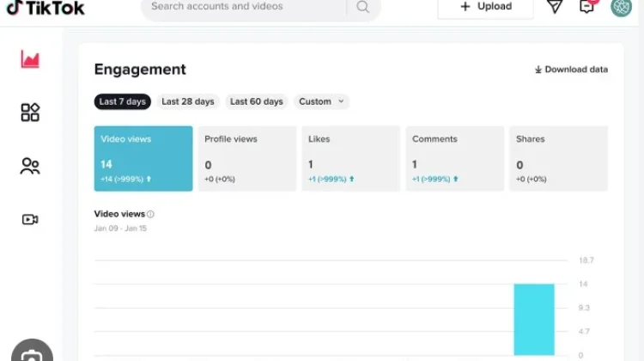Click the Video views chart title
Image resolution: width=644 pixels, height=361 pixels.
tap(119, 214)
